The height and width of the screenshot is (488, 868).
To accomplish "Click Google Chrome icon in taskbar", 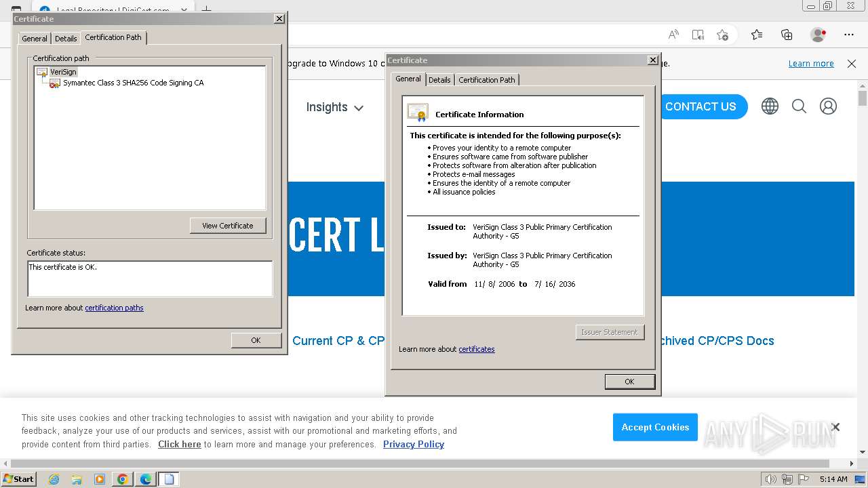I will coord(123,479).
